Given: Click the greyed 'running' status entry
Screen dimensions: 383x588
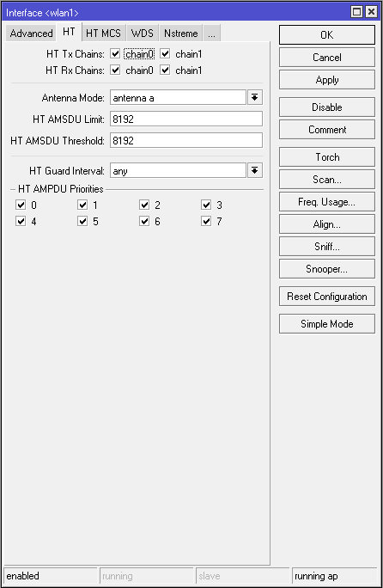Looking at the screenshot, I should point(147,576).
